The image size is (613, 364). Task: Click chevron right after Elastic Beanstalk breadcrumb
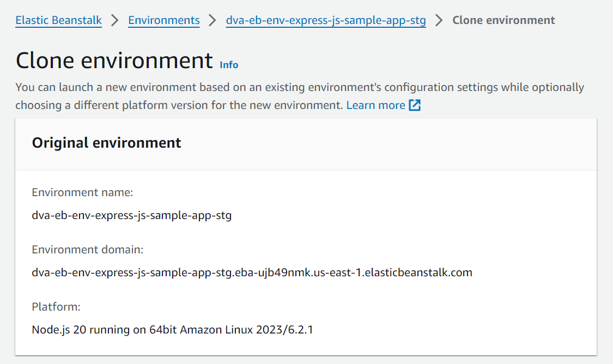pos(115,21)
